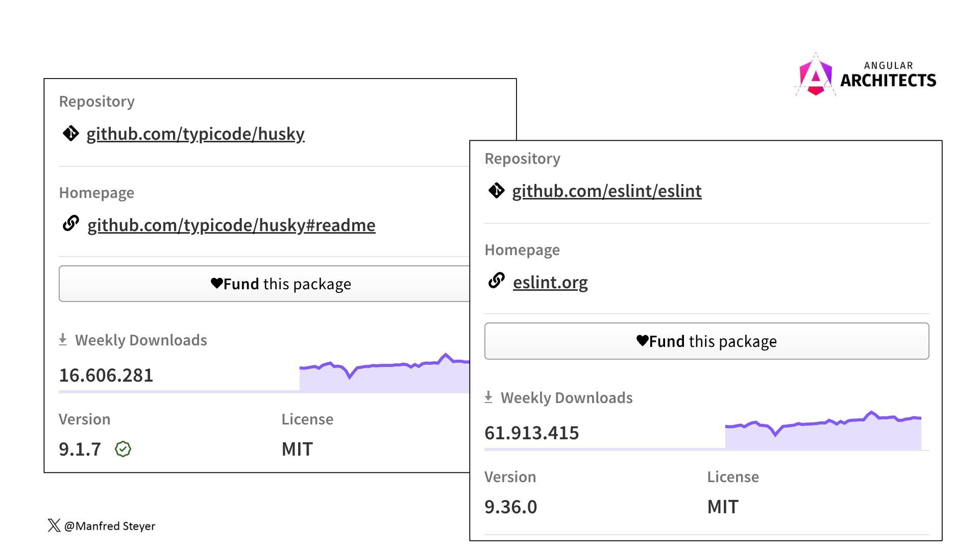Screen dimensions: 980x551
Task: Click Repository heading in eslint card
Action: 523,159
